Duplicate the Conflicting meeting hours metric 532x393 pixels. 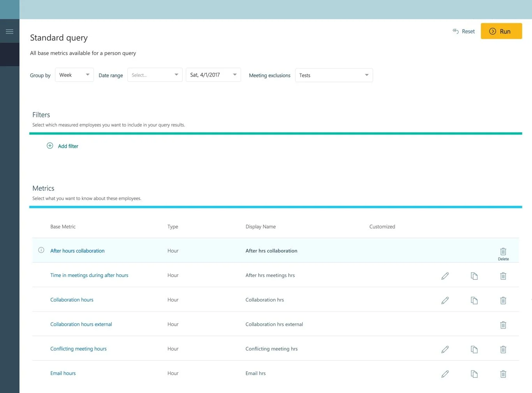tap(474, 349)
